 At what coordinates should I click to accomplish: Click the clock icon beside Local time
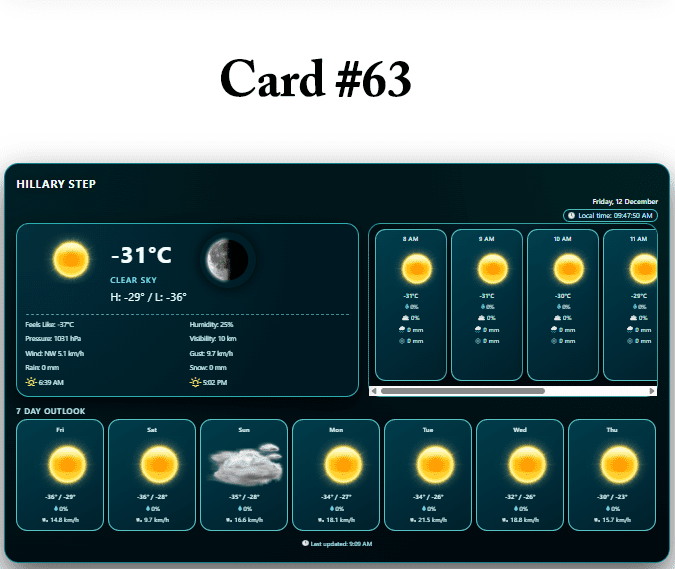(x=570, y=215)
